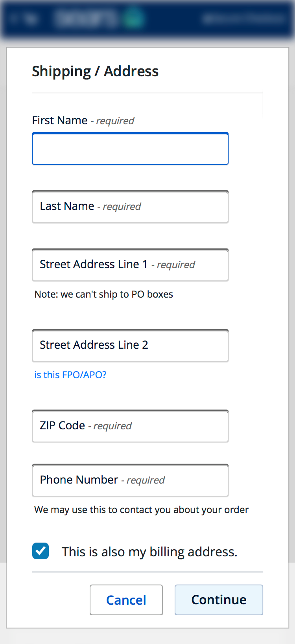Viewport: 295px width, 644px height.
Task: Click the note about PO boxes
Action: click(103, 294)
